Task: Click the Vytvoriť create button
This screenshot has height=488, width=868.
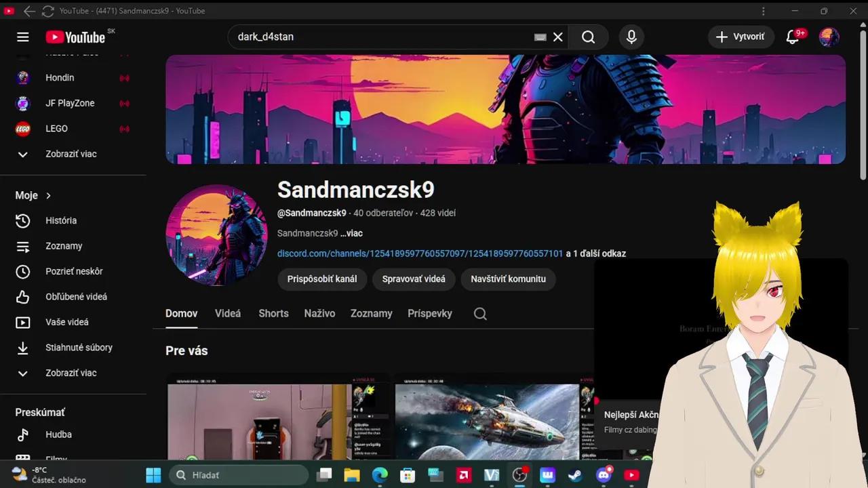Action: pyautogui.click(x=741, y=37)
